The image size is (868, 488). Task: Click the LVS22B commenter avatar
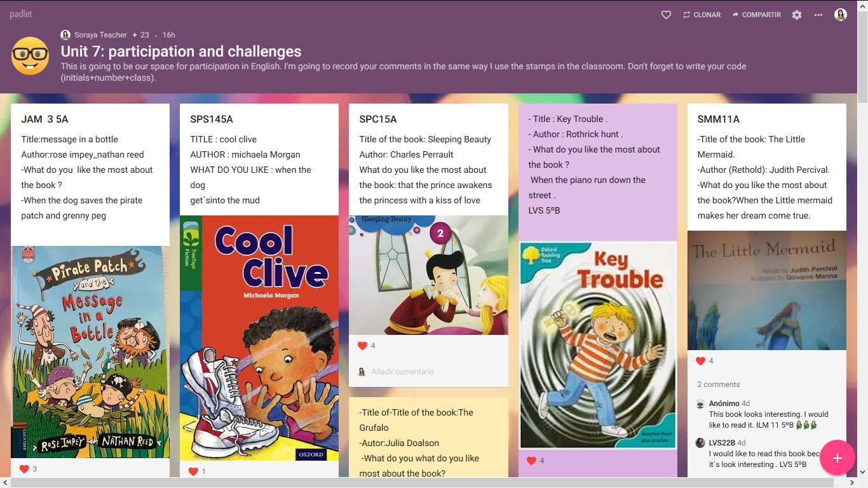tap(700, 443)
